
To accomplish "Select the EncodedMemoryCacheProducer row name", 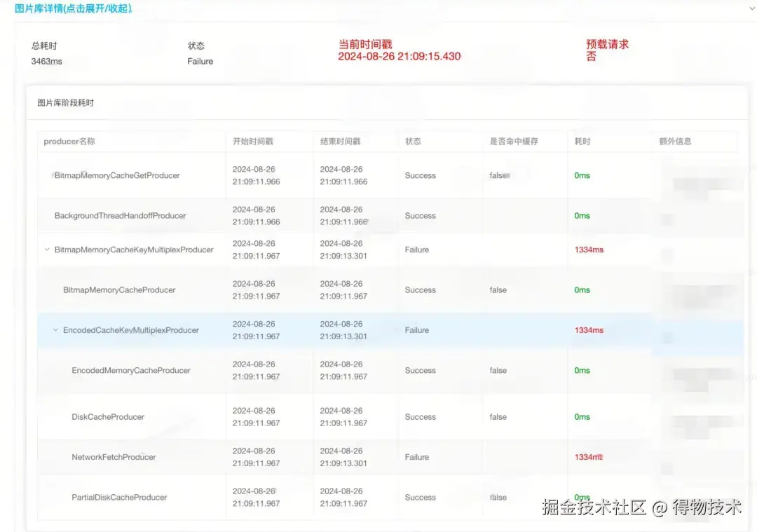I will click(x=131, y=371).
